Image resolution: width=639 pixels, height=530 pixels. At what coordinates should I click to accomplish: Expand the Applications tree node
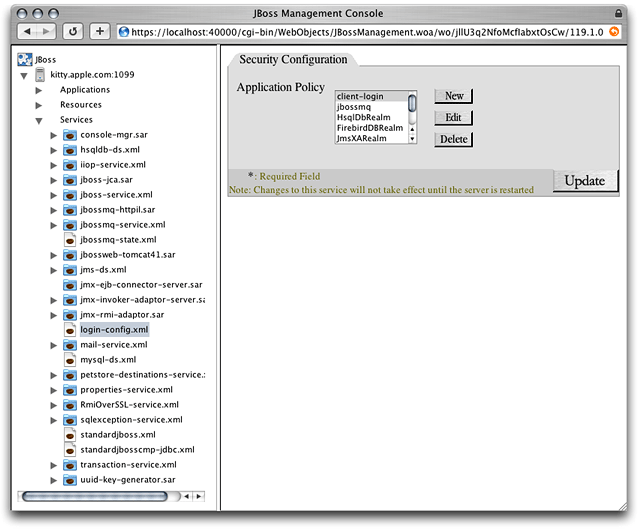click(39, 90)
